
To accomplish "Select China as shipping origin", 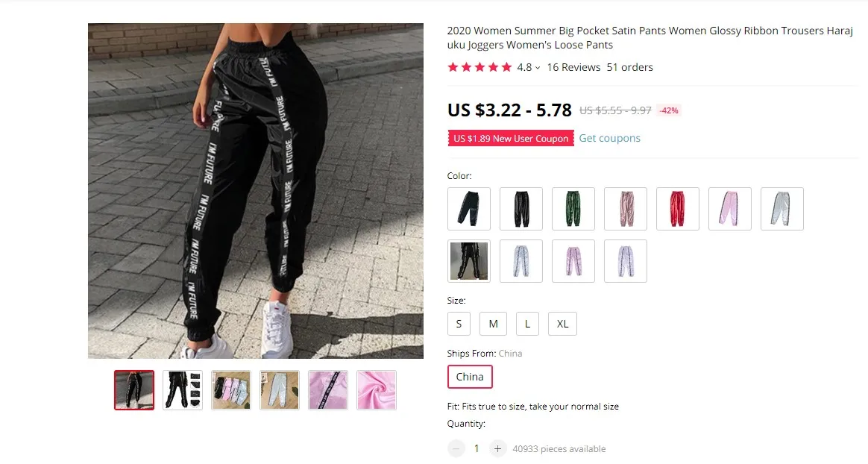I will (x=470, y=377).
